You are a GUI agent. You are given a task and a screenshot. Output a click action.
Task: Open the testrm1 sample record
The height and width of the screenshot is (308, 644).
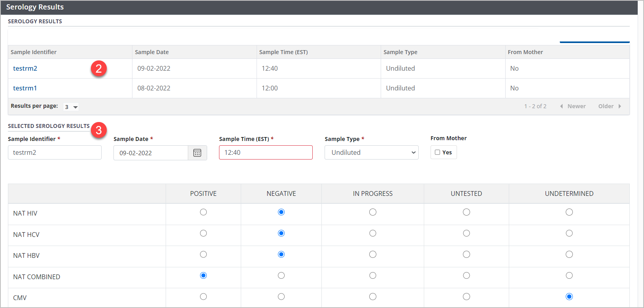click(25, 88)
